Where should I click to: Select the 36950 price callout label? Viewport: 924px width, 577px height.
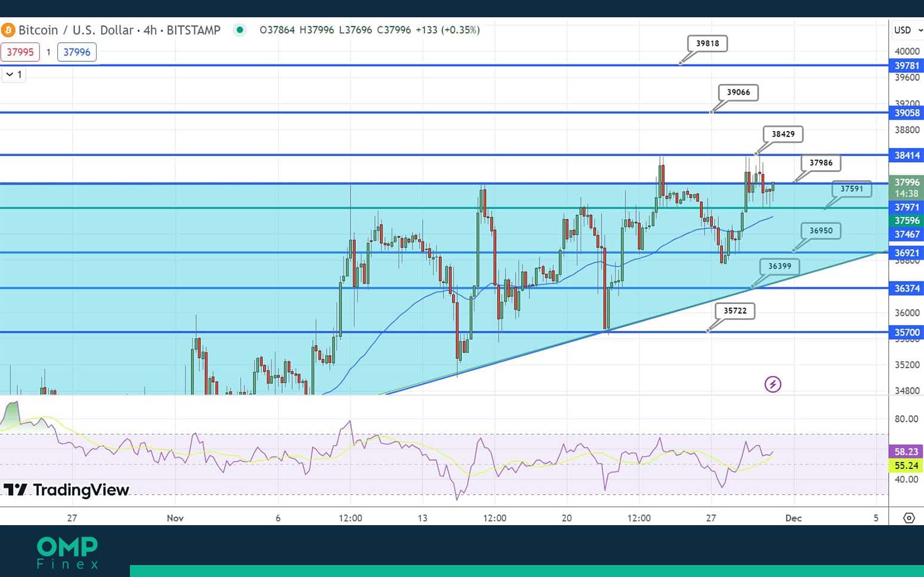pyautogui.click(x=821, y=231)
